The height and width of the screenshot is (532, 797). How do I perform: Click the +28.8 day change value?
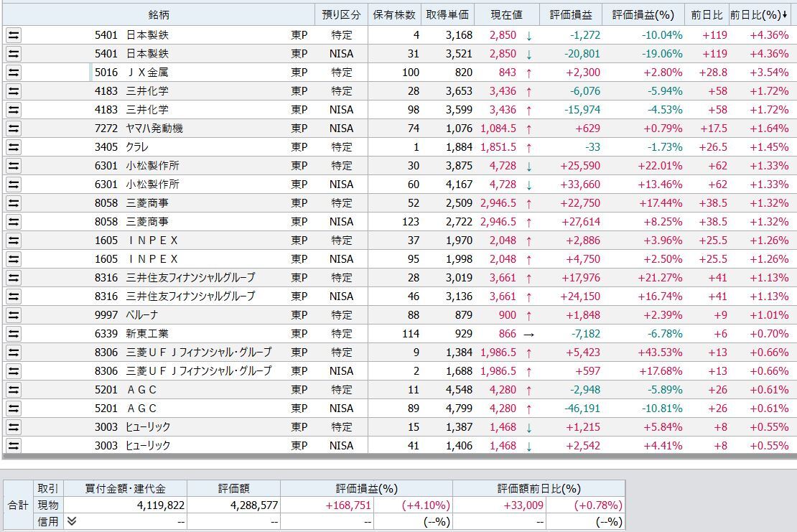[713, 73]
